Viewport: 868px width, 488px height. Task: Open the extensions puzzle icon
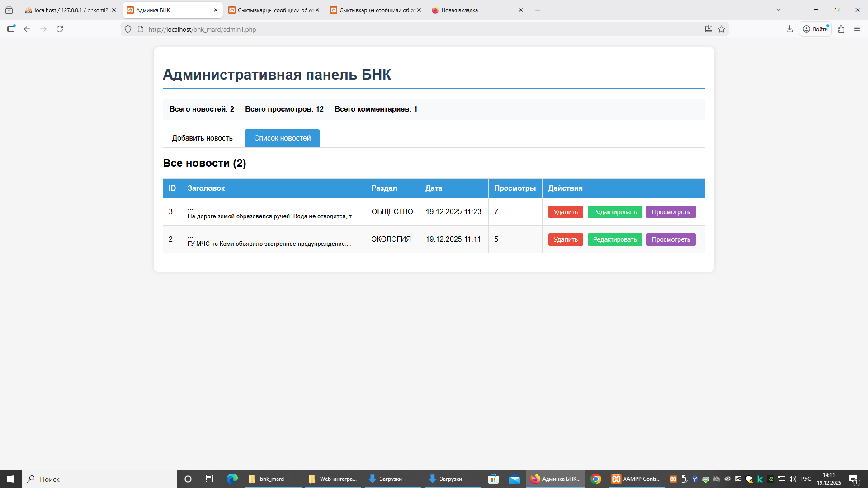click(x=841, y=29)
